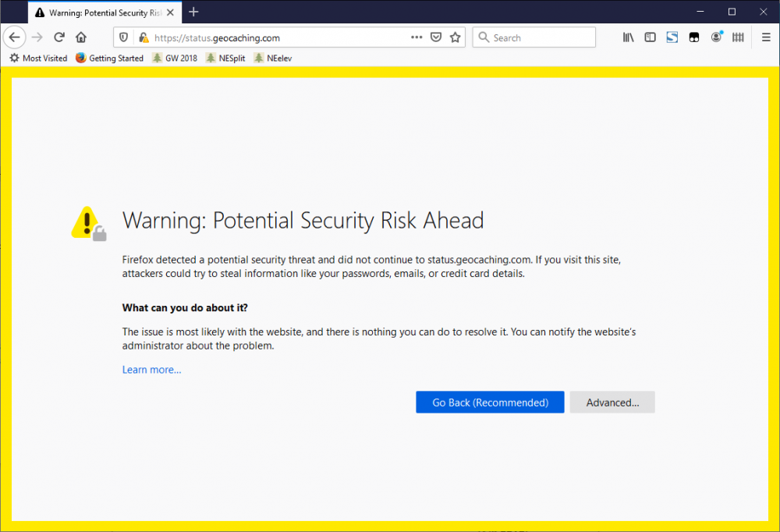Open the Firefox hamburger menu
Screen dimensions: 780x532
tap(766, 37)
